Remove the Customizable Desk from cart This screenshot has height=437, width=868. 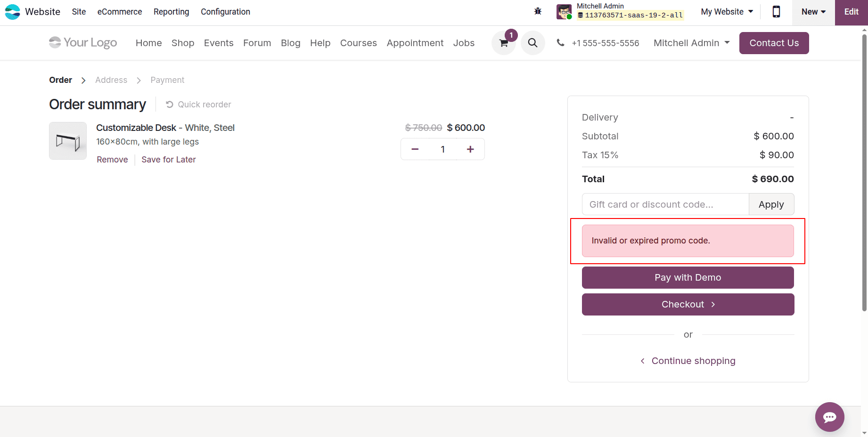pos(112,160)
